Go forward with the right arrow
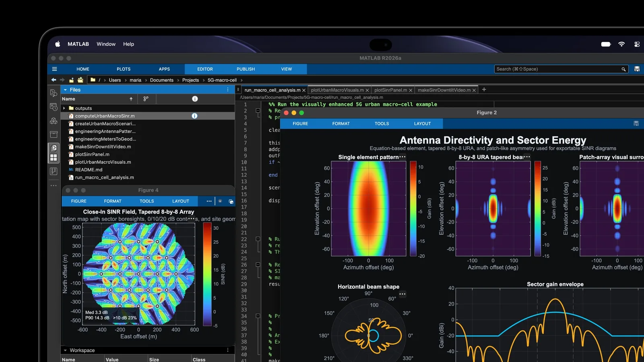 (62, 80)
